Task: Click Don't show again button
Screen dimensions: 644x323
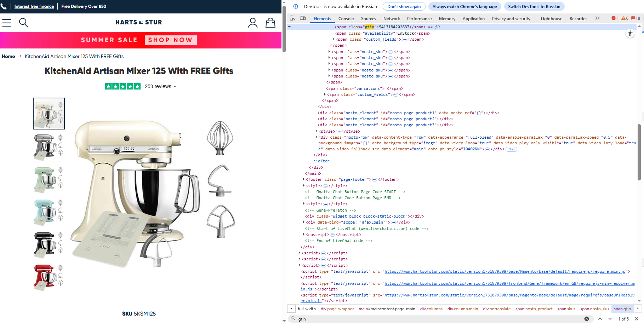Action: (x=404, y=6)
